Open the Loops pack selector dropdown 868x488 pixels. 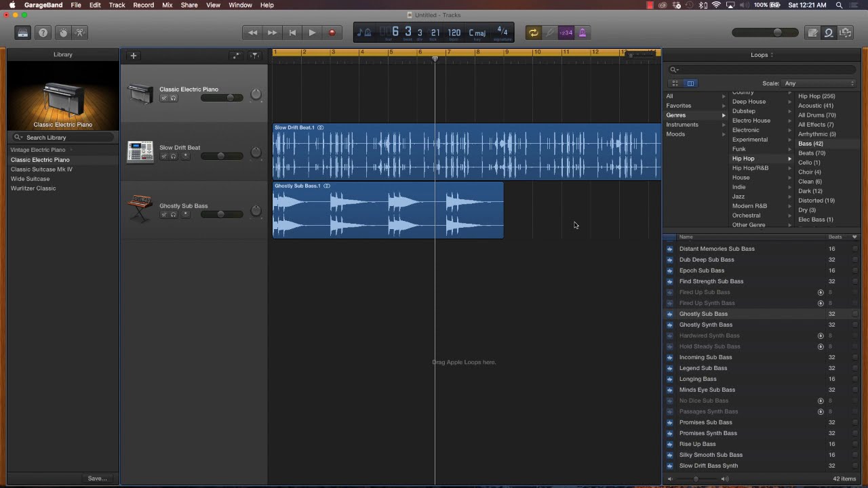(x=762, y=55)
